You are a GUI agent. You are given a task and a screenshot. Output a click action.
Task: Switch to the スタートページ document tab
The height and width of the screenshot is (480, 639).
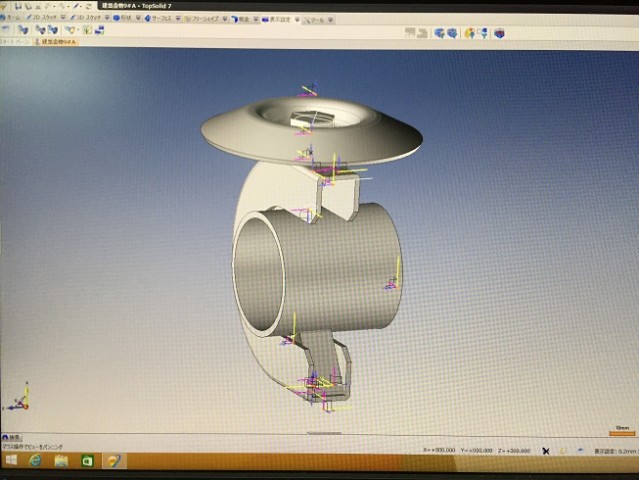click(x=15, y=42)
